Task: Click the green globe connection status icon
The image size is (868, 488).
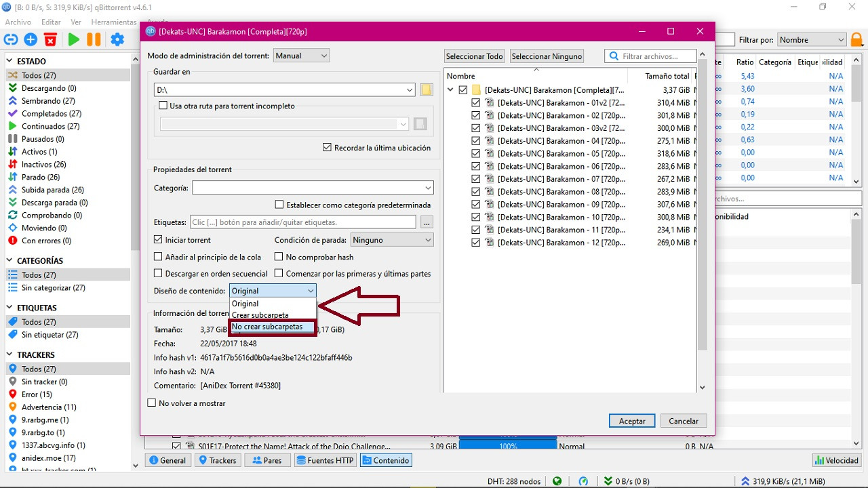Action: [557, 481]
